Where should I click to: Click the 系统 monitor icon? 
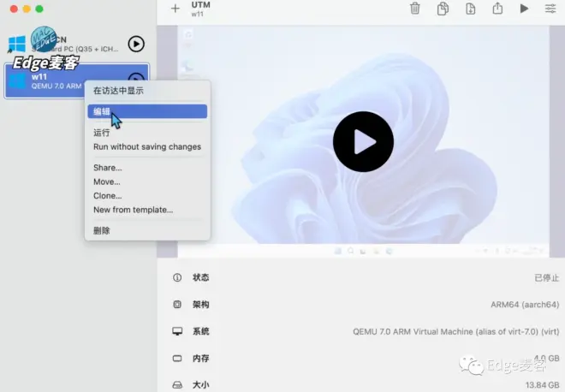(x=177, y=331)
